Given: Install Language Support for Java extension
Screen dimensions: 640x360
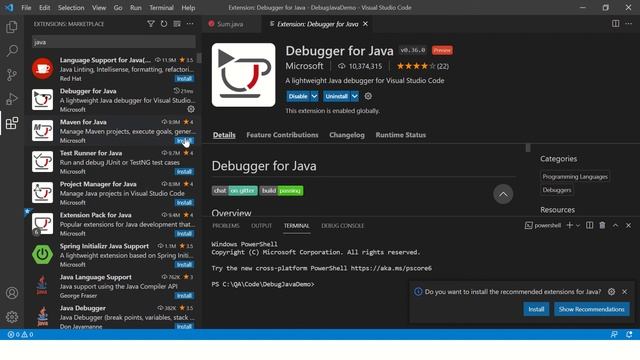Looking at the screenshot, I should click(184, 79).
